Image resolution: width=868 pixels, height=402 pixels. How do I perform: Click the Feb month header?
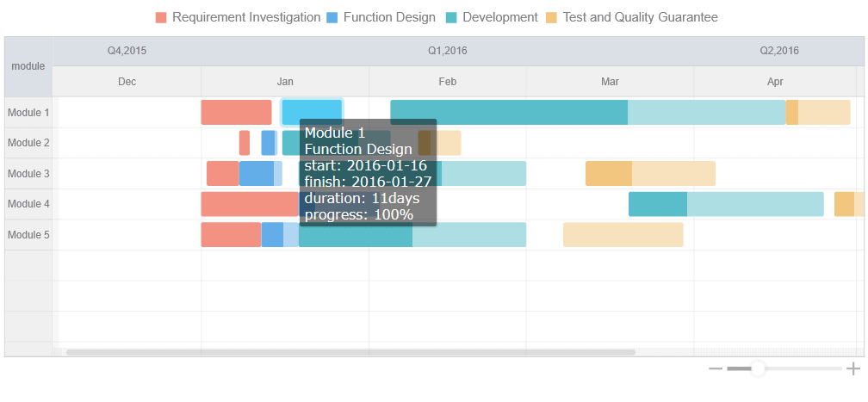coord(447,82)
